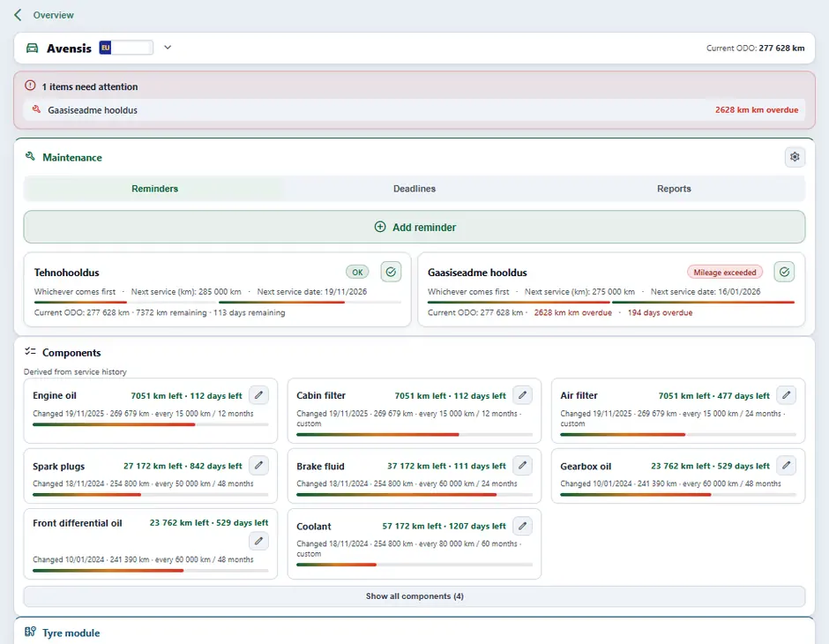Open the maintenance settings gear

pyautogui.click(x=794, y=157)
